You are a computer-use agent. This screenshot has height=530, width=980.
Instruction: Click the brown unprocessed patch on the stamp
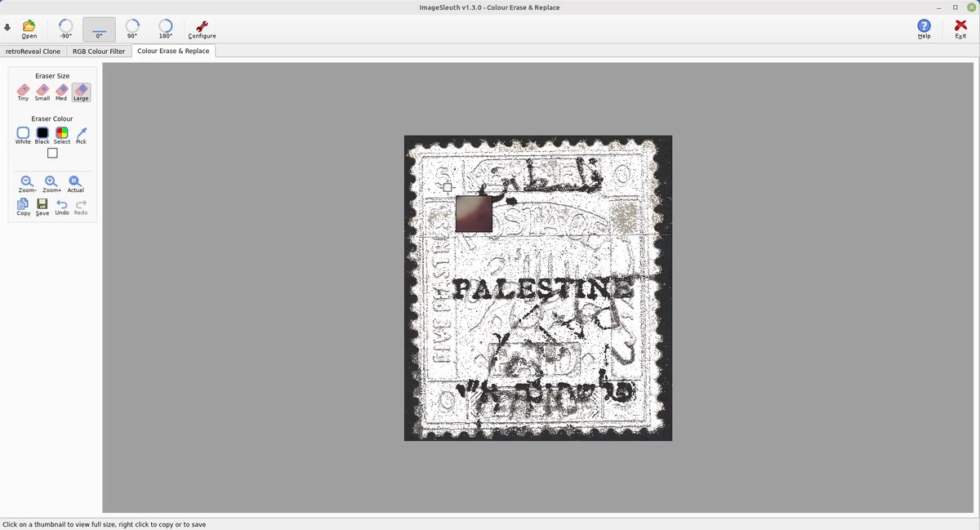coord(474,214)
